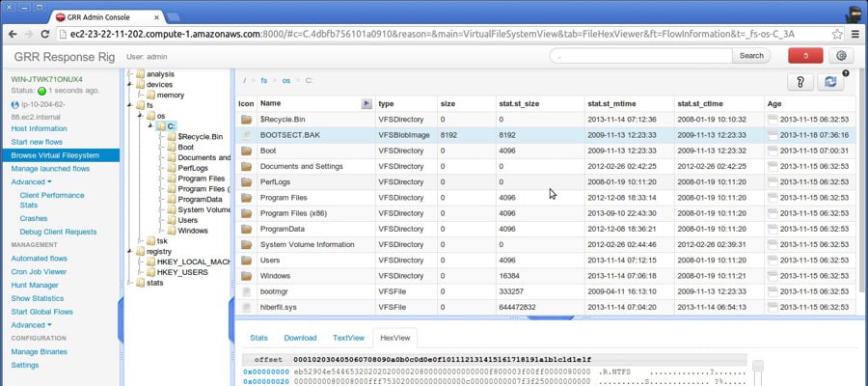Click Client Performance Stats link
The height and width of the screenshot is (386, 868).
pyautogui.click(x=52, y=200)
